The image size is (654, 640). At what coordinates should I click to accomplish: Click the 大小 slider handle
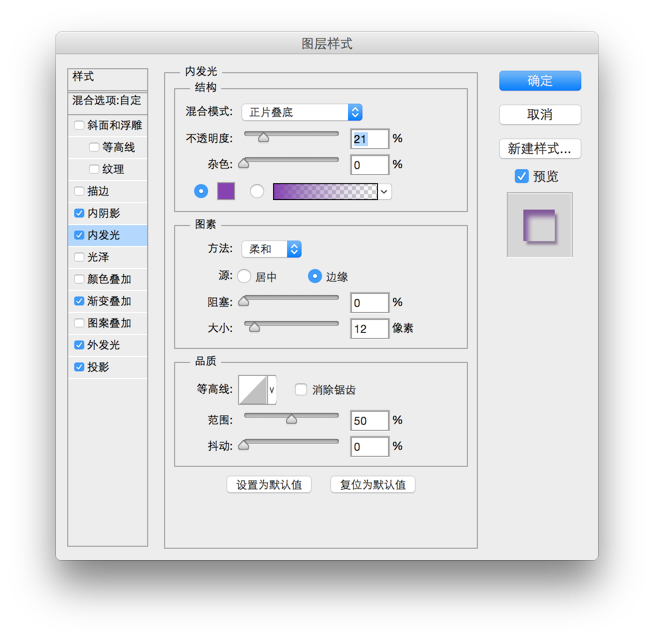tap(254, 327)
